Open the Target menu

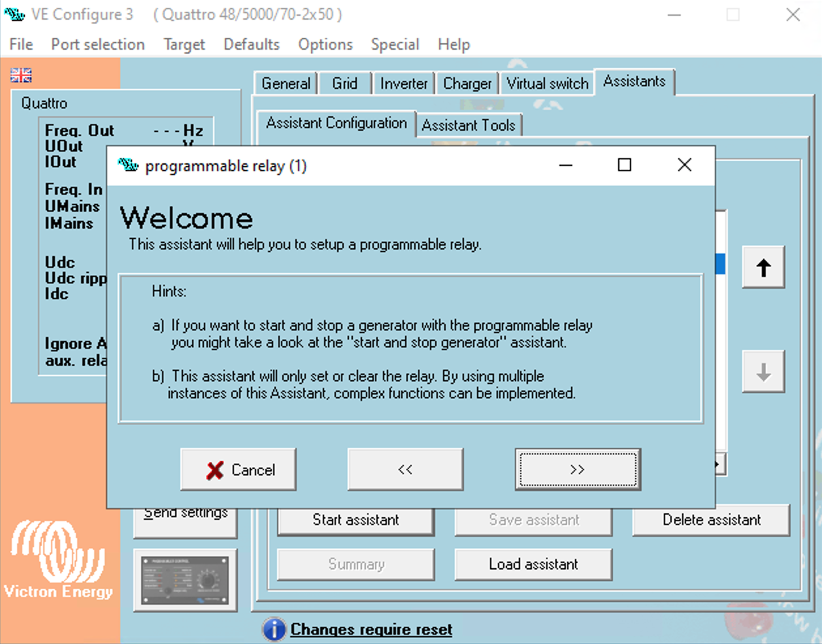point(184,44)
